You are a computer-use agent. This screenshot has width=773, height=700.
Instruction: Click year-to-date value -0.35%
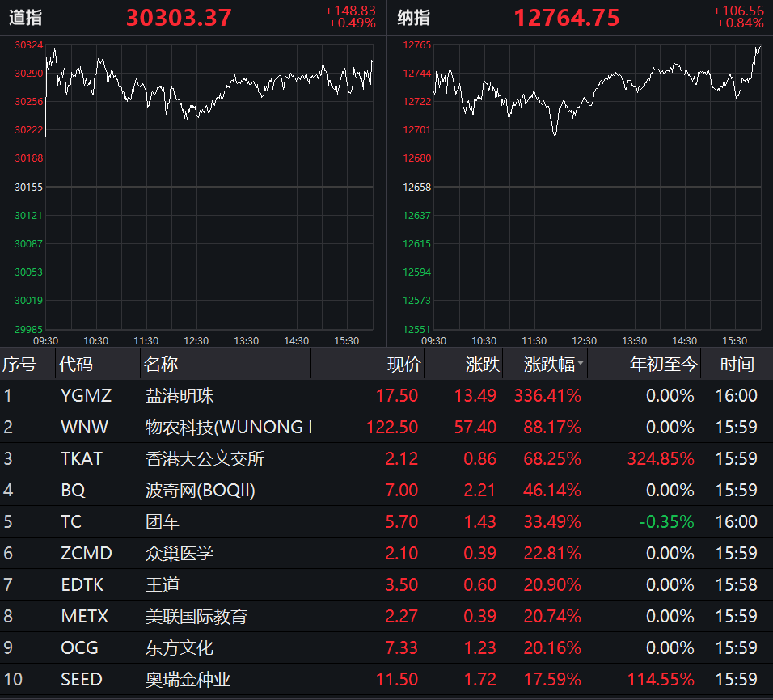[666, 522]
